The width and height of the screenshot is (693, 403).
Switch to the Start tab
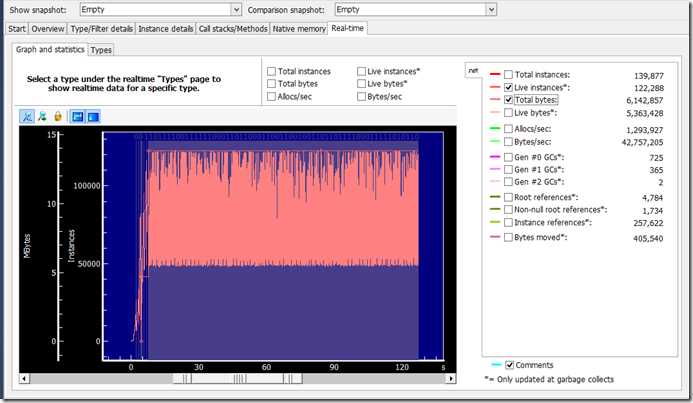[17, 29]
